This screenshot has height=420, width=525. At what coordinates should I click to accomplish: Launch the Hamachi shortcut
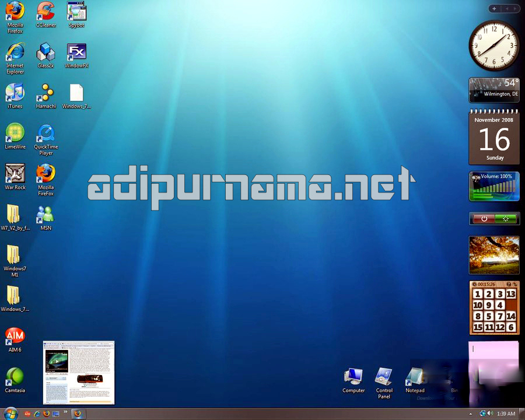[x=46, y=96]
